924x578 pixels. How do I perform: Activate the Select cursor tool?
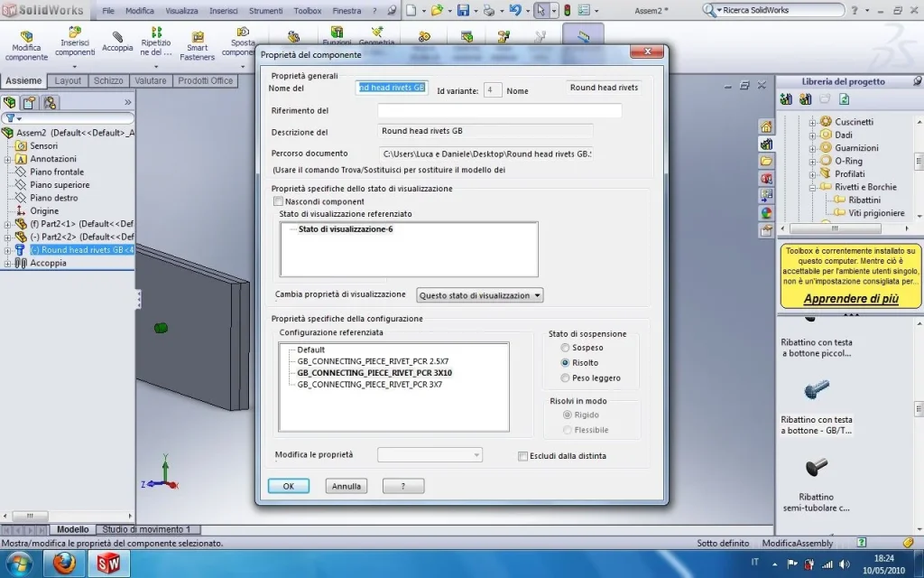coord(541,10)
